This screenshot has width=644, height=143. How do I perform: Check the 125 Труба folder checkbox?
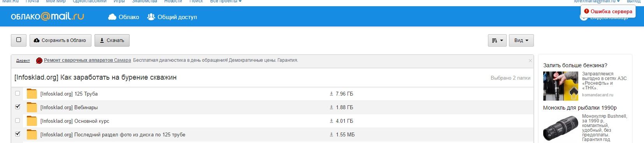[x=18, y=93]
